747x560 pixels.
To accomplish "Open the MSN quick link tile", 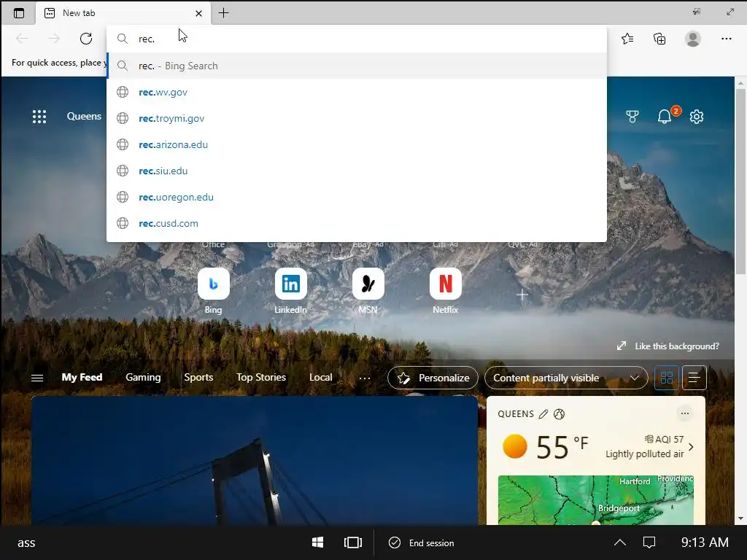I will tap(368, 284).
